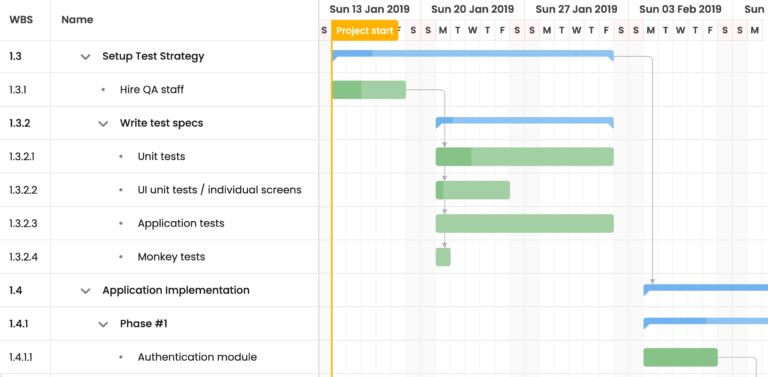768x377 pixels.
Task: Click the Sun 20 Jan 2019 week header
Action: pyautogui.click(x=473, y=9)
